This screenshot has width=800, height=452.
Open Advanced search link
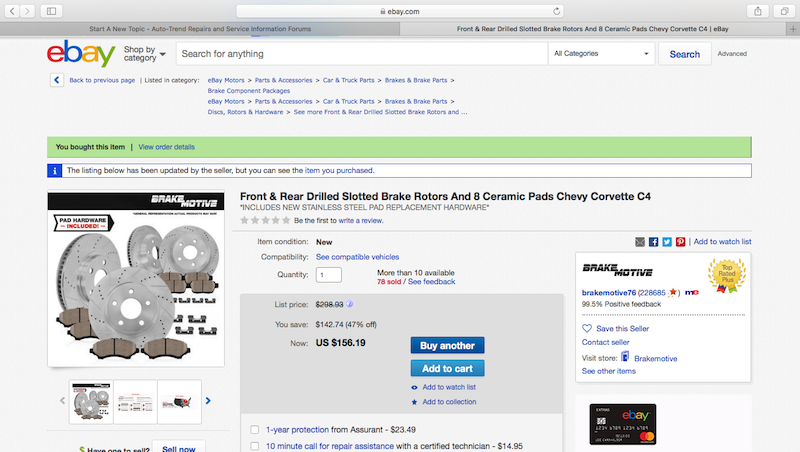732,54
